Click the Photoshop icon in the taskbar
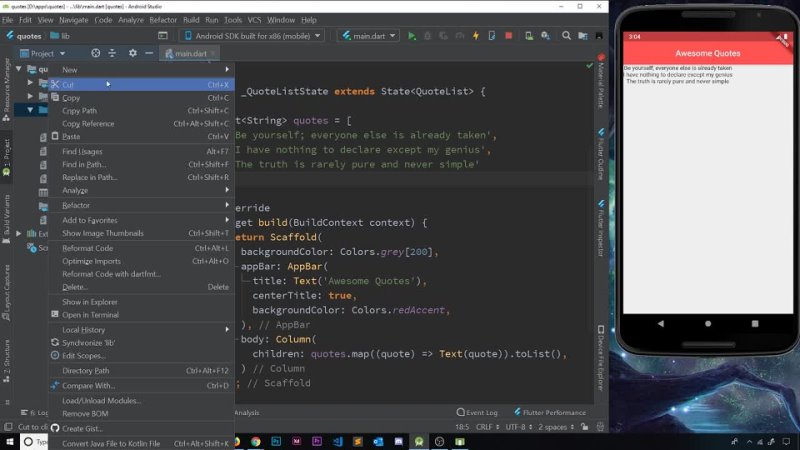 tap(276, 441)
